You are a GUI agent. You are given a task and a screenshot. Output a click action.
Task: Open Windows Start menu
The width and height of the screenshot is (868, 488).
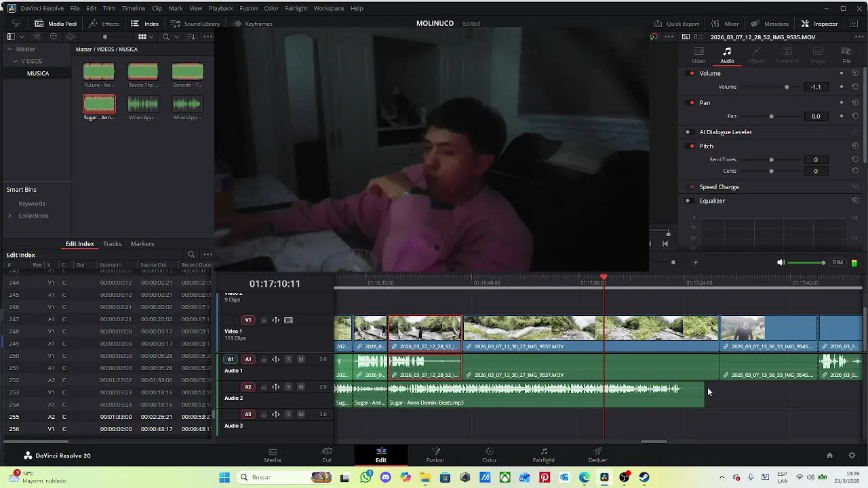224,477
